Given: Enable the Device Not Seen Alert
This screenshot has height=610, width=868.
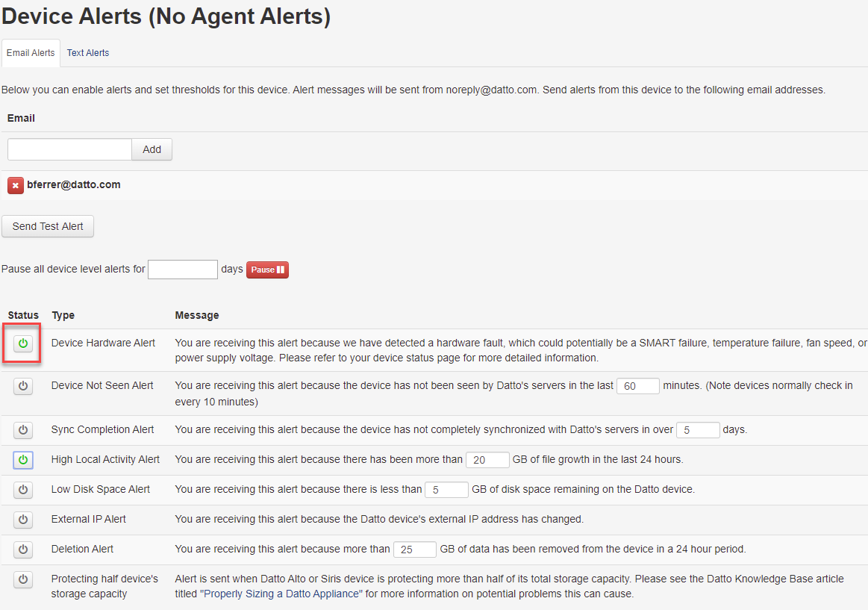Looking at the screenshot, I should (22, 386).
